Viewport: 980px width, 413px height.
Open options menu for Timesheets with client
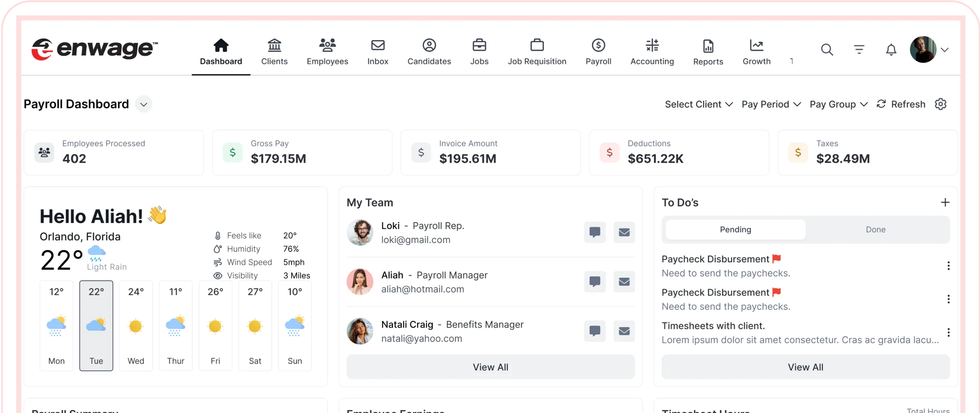pos(948,332)
